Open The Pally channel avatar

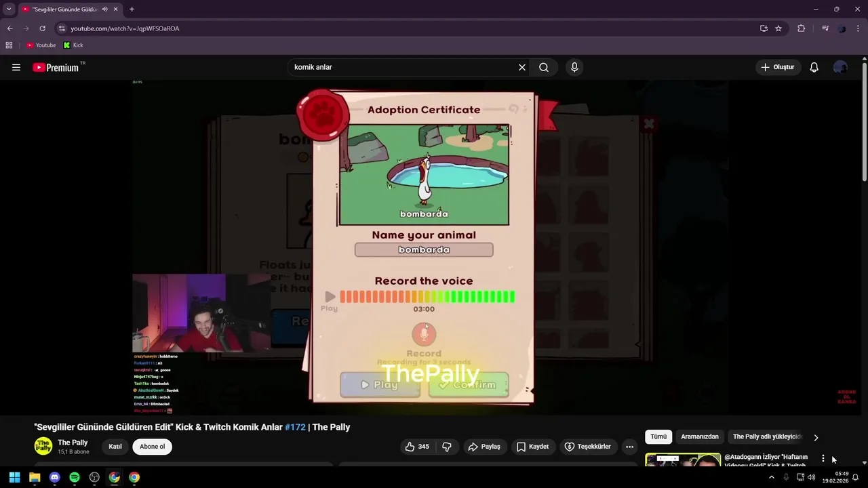[x=43, y=446]
